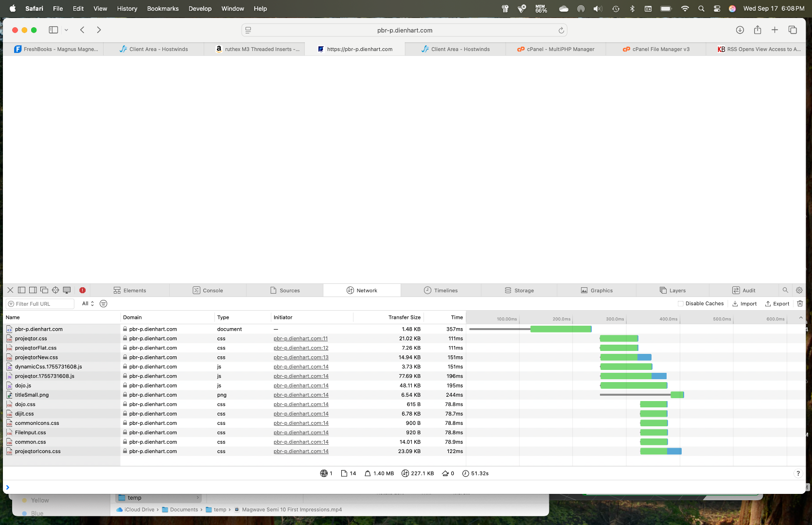Viewport: 812px width, 525px height.
Task: Clear network items with the trash icon
Action: coord(800,304)
